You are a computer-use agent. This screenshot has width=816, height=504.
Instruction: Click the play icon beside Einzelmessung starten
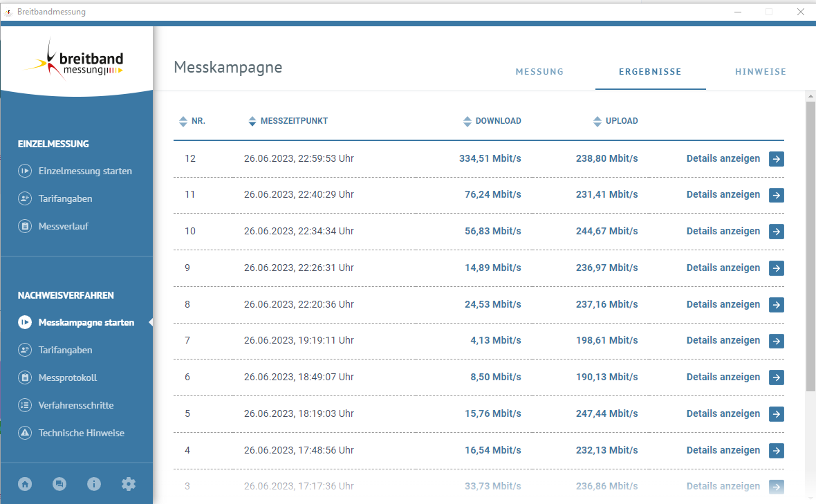[x=25, y=171]
